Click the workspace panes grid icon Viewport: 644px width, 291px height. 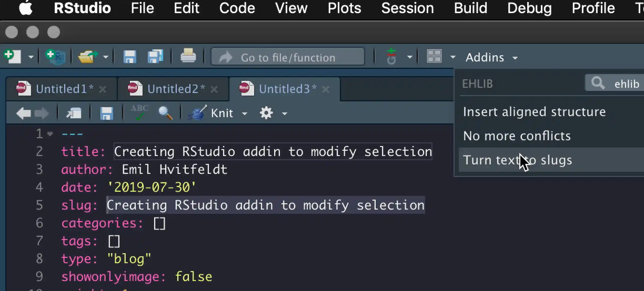[434, 56]
